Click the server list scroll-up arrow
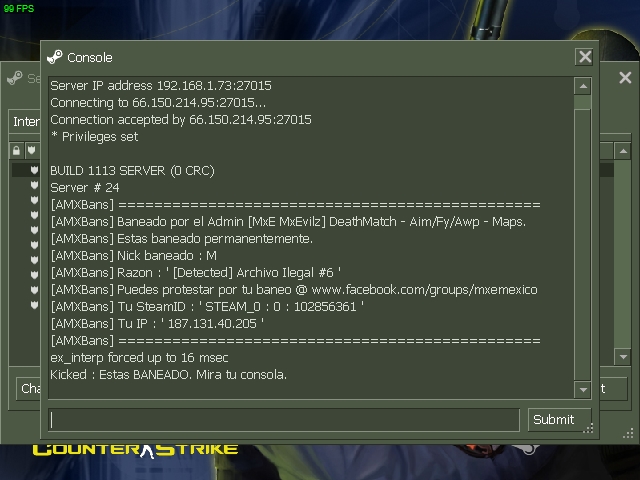This screenshot has width=640, height=480. [623, 151]
